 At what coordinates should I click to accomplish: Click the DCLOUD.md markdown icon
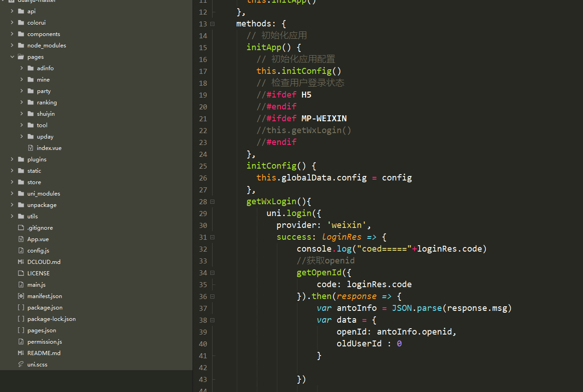(x=21, y=262)
